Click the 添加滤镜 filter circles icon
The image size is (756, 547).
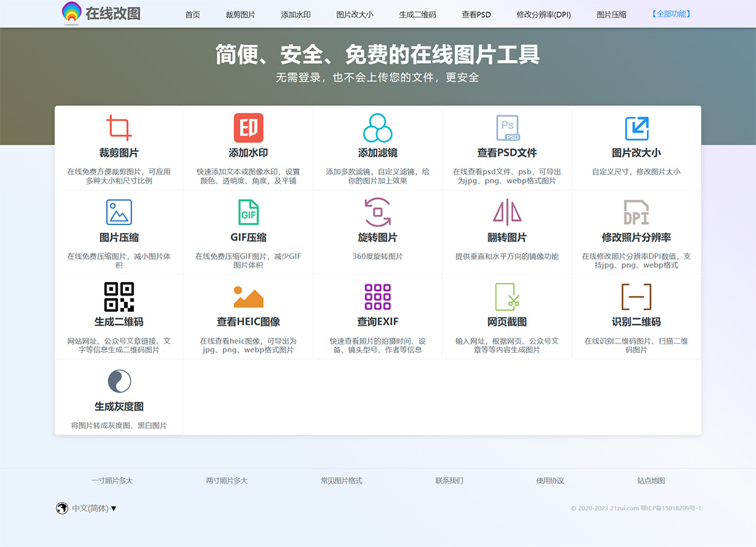[x=377, y=129]
